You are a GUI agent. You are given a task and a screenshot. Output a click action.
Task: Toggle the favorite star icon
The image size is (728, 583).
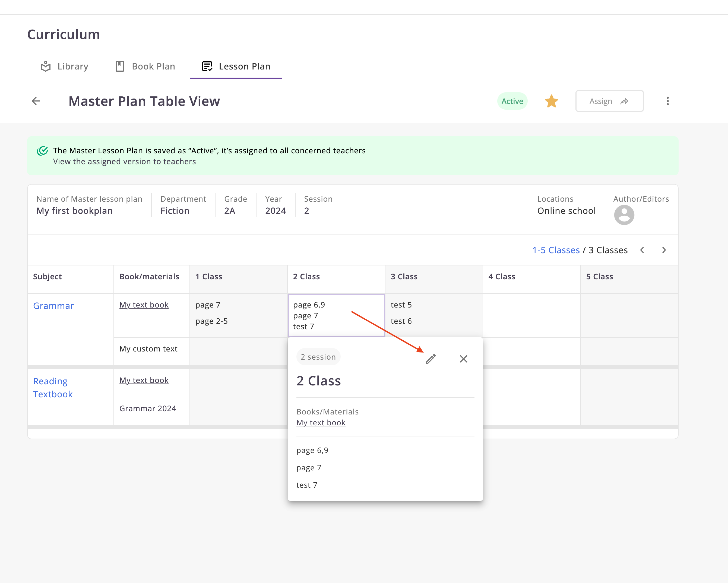pyautogui.click(x=551, y=101)
